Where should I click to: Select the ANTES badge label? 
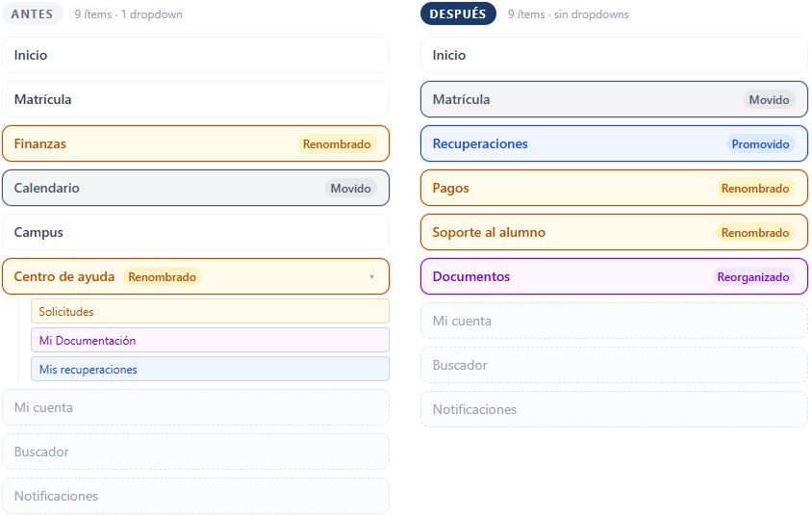(x=32, y=14)
